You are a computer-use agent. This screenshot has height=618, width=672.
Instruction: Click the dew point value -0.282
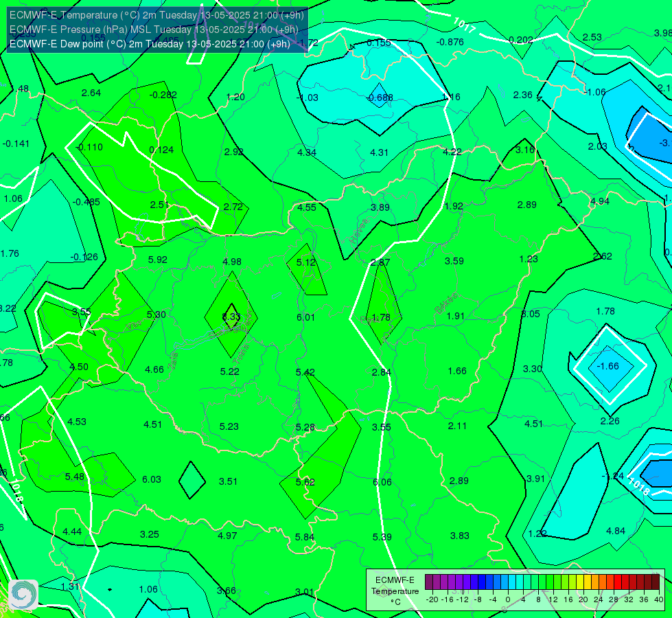[163, 95]
